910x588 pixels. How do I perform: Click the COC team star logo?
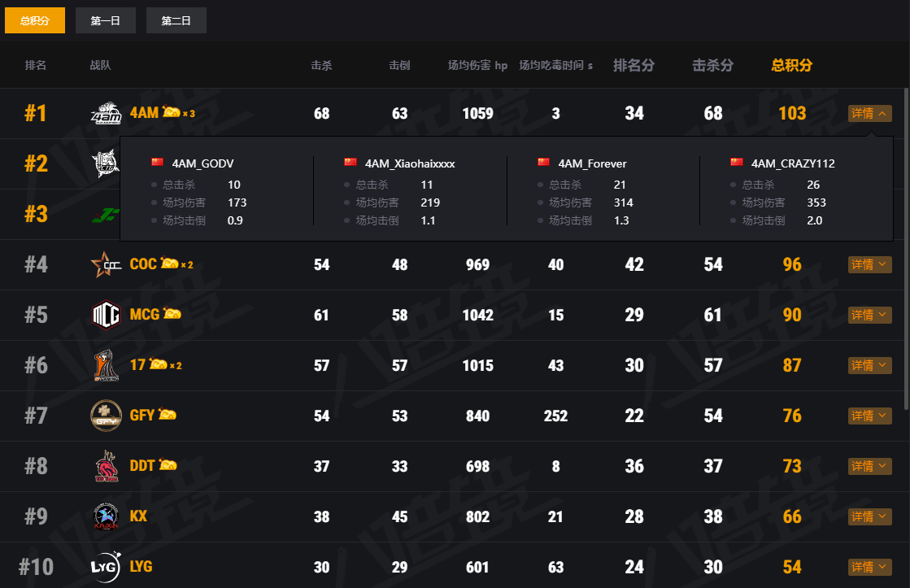(106, 264)
